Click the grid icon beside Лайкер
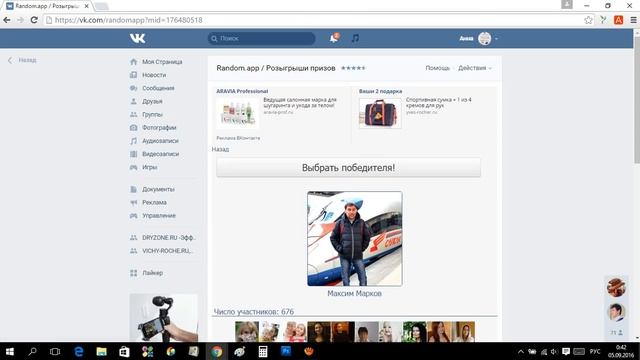This screenshot has height=360, width=640. (133, 273)
